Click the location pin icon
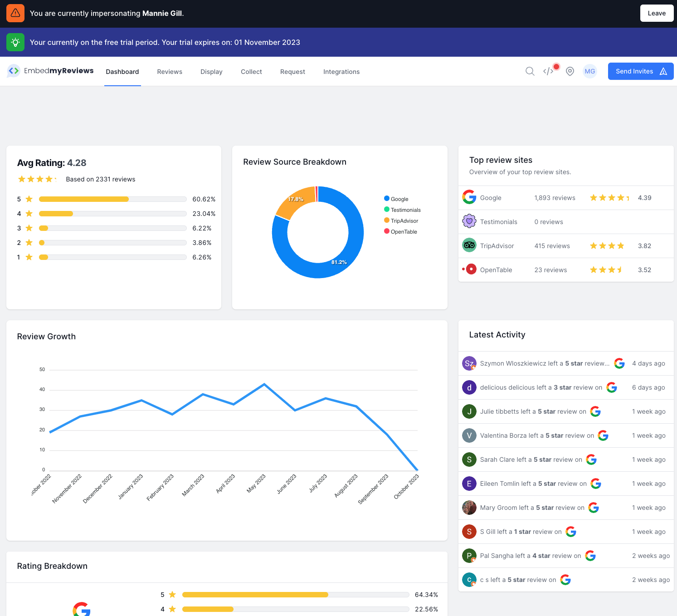 (x=570, y=71)
